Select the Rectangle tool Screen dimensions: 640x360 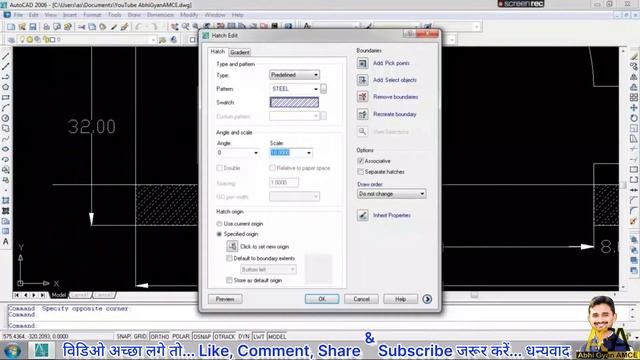[x=6, y=97]
